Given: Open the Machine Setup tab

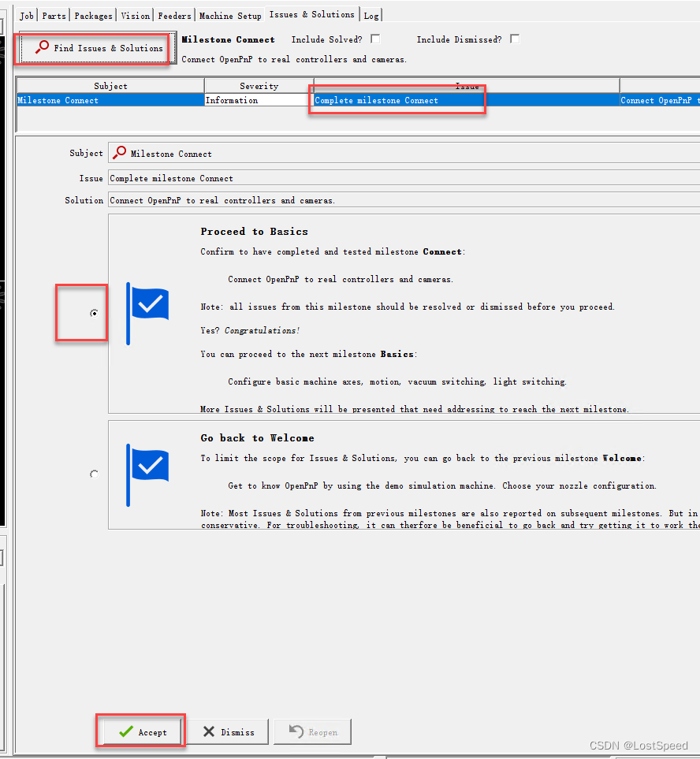Looking at the screenshot, I should point(230,13).
